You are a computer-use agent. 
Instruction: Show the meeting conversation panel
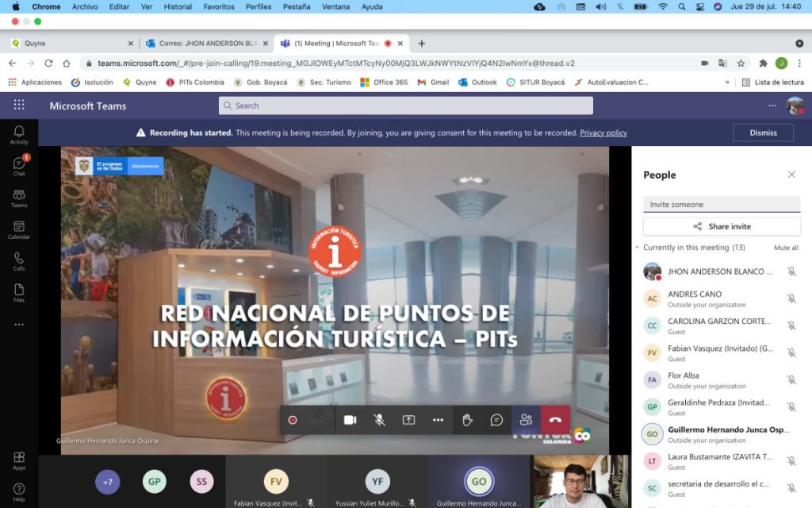tap(496, 420)
